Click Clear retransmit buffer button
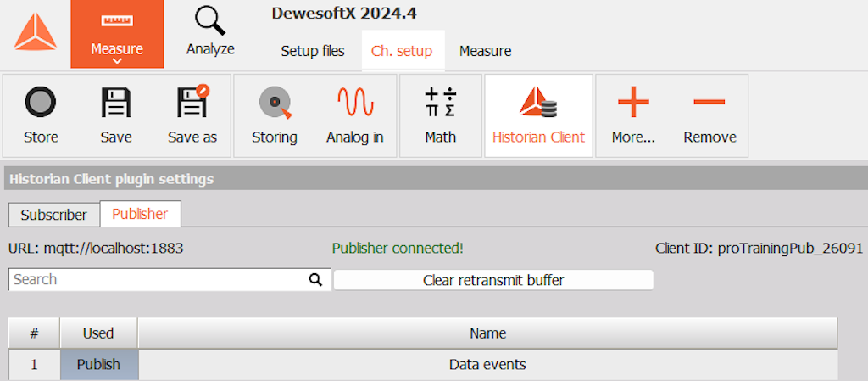 click(493, 280)
